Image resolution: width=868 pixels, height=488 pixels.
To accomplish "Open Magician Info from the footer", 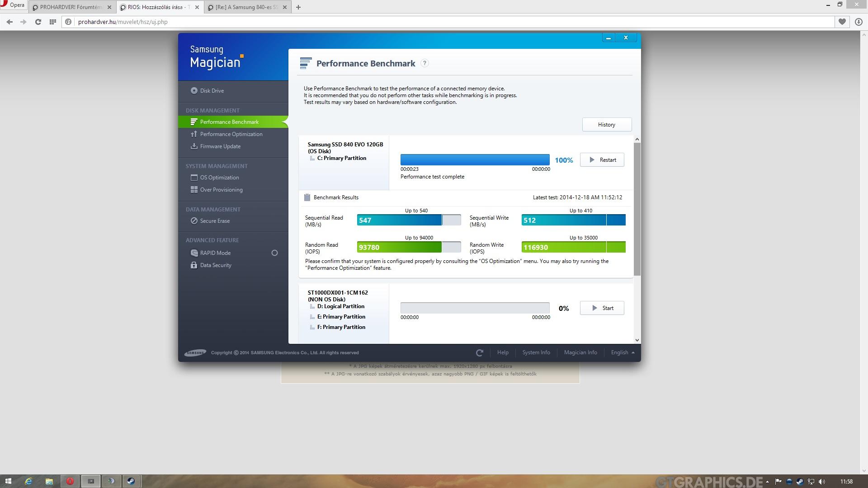I will pyautogui.click(x=580, y=352).
